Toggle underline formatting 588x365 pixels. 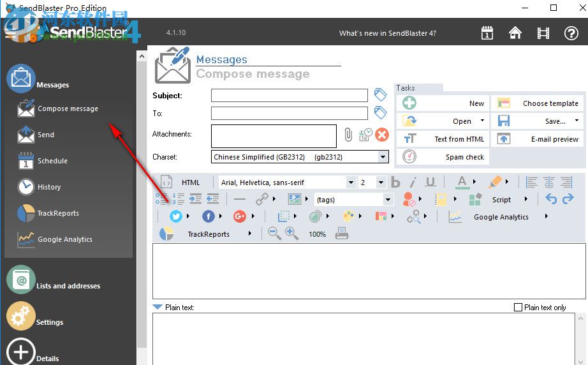click(x=430, y=182)
